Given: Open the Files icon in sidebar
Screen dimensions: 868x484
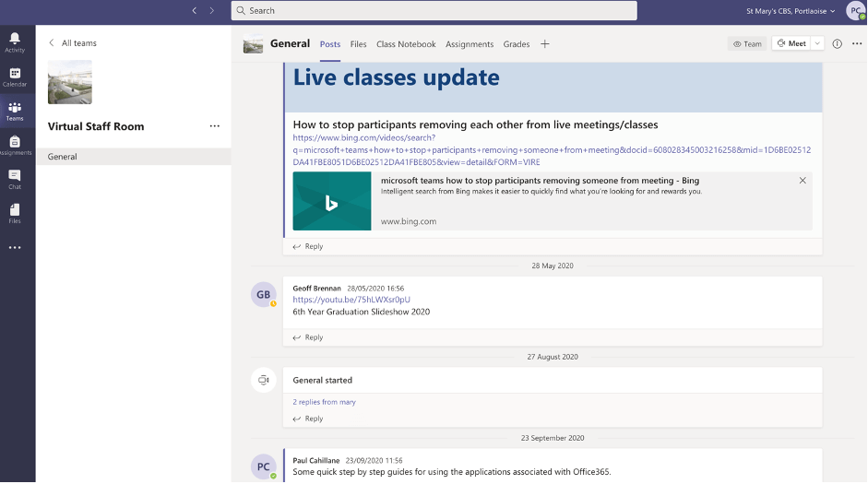Looking at the screenshot, I should pos(15,214).
